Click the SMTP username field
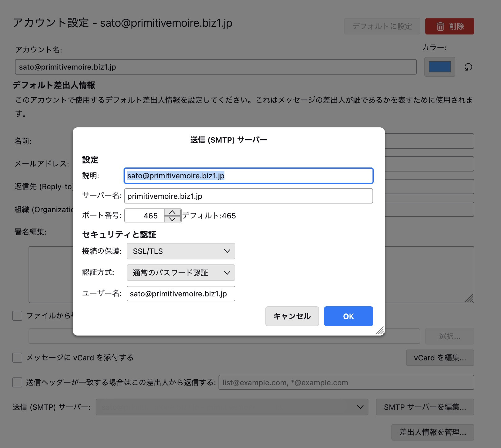The height and width of the screenshot is (448, 501). [181, 294]
